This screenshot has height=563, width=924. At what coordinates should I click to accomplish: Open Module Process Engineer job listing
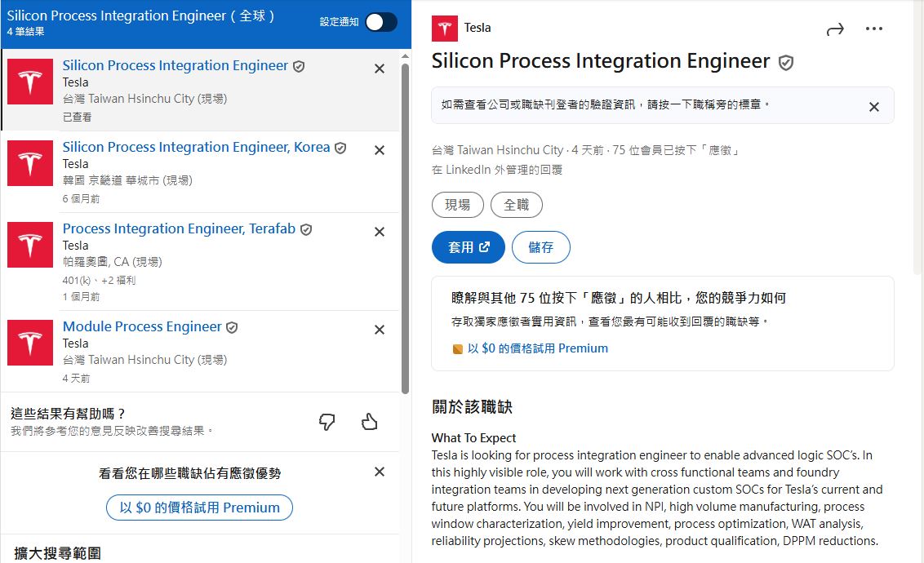[142, 327]
